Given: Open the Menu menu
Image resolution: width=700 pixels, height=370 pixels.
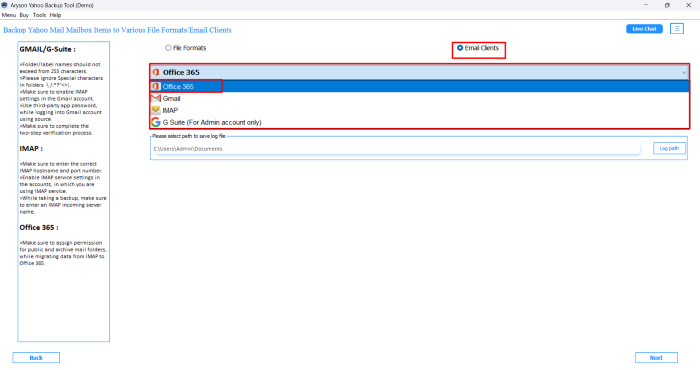Looking at the screenshot, I should (x=9, y=15).
